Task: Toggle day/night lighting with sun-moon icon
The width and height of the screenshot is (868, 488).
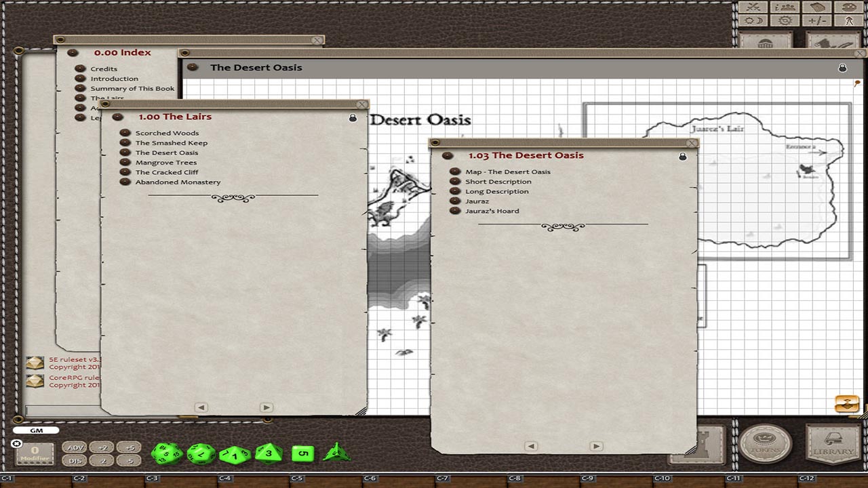Action: [x=753, y=21]
